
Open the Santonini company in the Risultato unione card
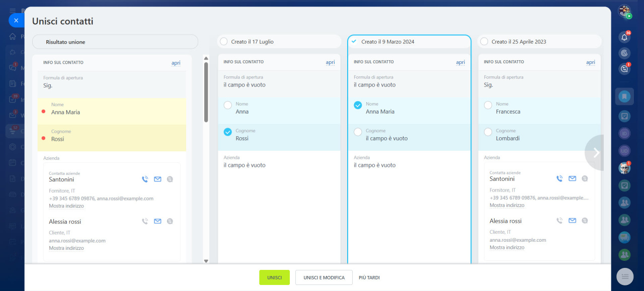tap(61, 179)
